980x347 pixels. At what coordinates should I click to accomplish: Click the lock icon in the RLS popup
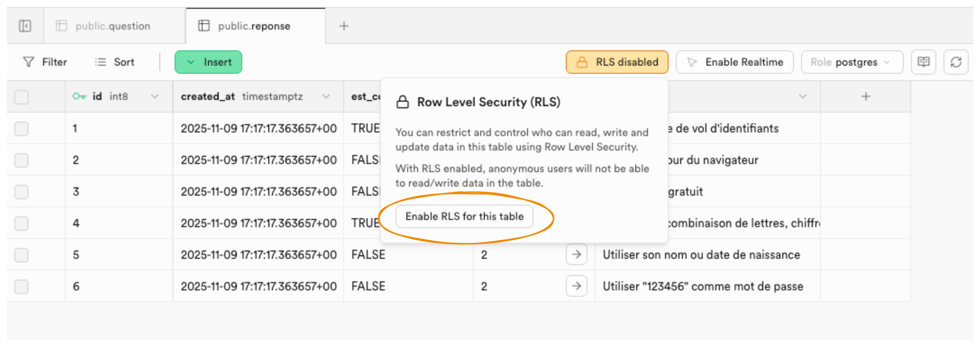click(x=402, y=101)
